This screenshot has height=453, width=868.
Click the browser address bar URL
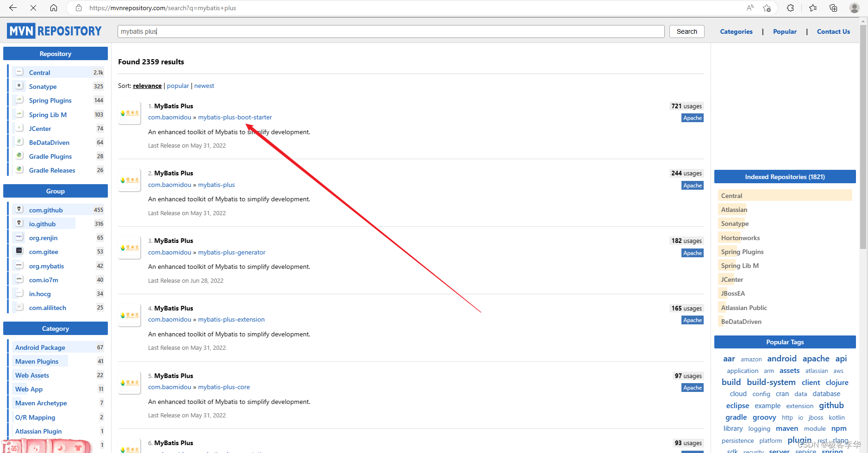click(162, 8)
